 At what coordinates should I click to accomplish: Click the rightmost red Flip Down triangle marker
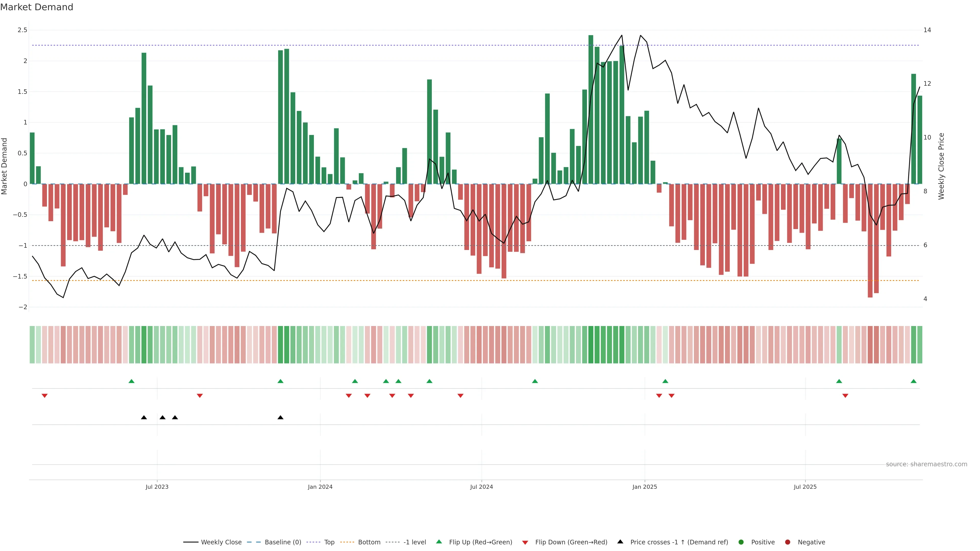tap(845, 396)
